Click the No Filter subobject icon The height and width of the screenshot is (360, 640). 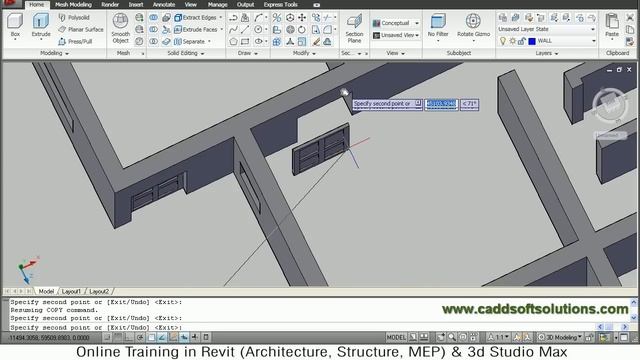tap(438, 25)
